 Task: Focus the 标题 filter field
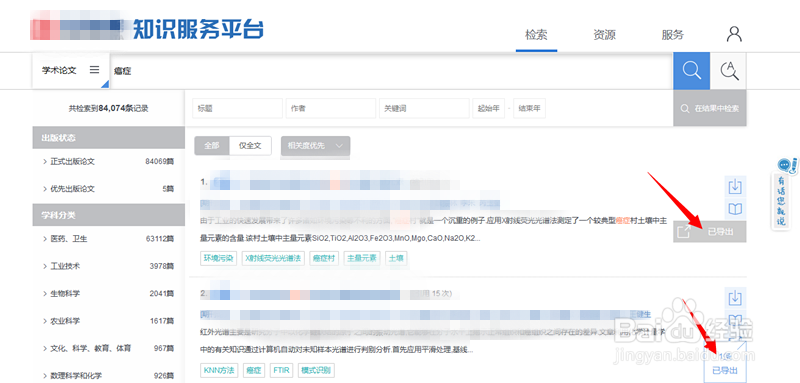point(237,109)
